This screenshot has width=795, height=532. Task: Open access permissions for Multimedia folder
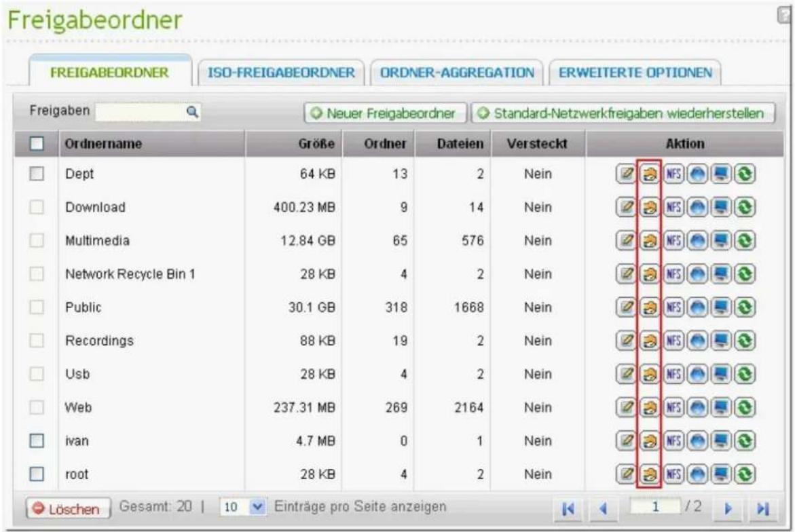[650, 240]
